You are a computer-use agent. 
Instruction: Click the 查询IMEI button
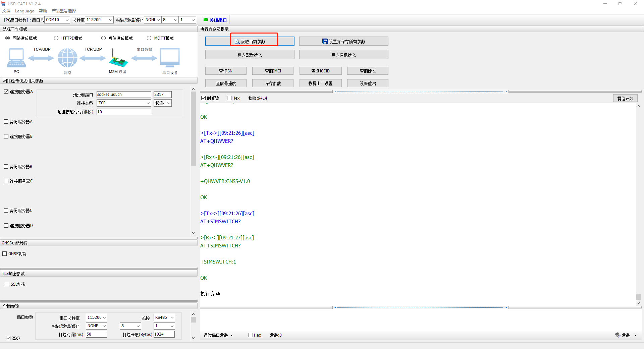pos(273,71)
